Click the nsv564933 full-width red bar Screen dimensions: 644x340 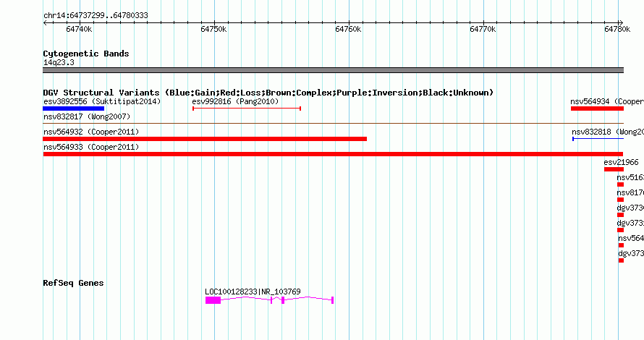[333, 154]
